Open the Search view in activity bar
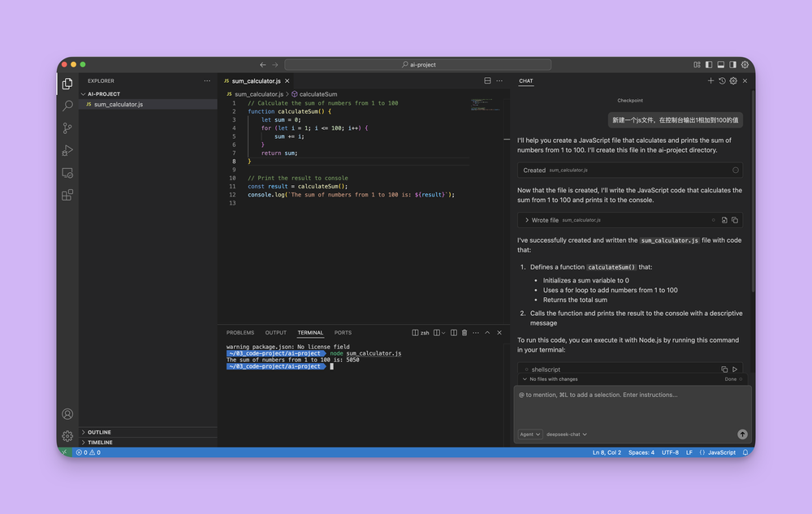The width and height of the screenshot is (812, 514). (67, 106)
